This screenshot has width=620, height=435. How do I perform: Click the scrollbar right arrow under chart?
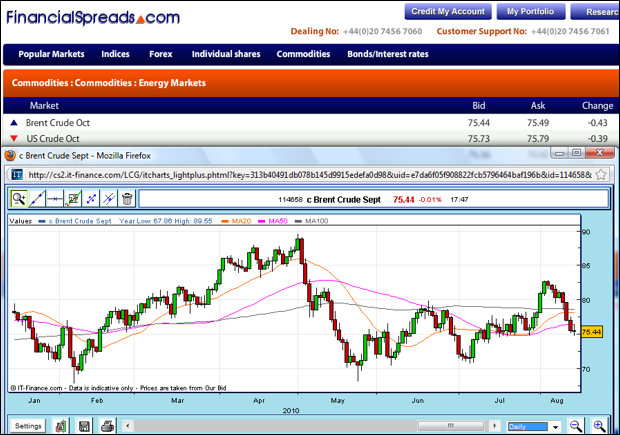(494, 426)
